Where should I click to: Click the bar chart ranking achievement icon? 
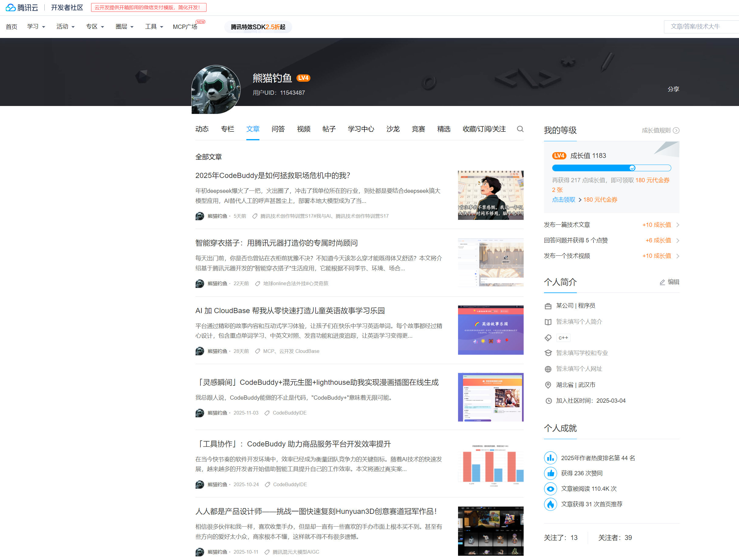tap(550, 458)
